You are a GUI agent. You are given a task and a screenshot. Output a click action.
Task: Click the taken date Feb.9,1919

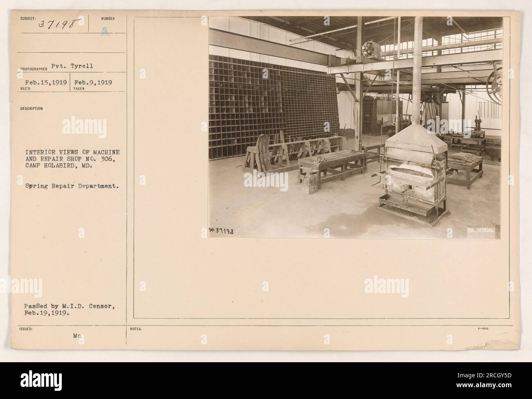[93, 82]
